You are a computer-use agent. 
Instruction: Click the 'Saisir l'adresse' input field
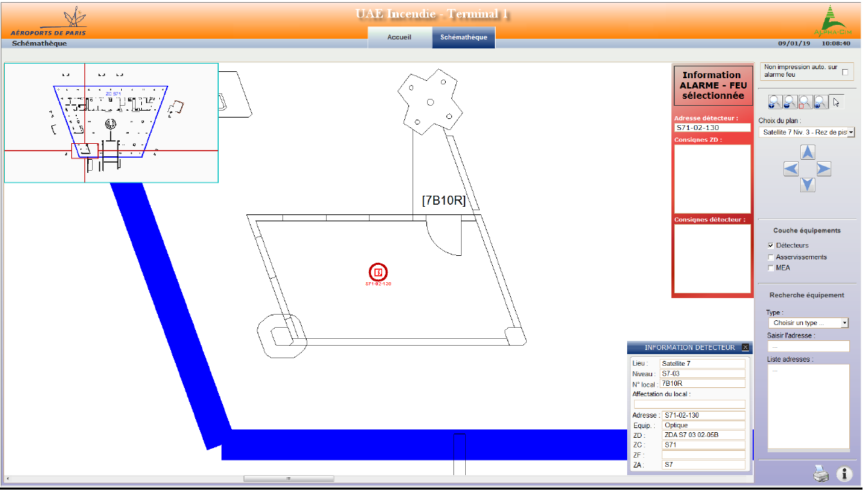pos(808,346)
